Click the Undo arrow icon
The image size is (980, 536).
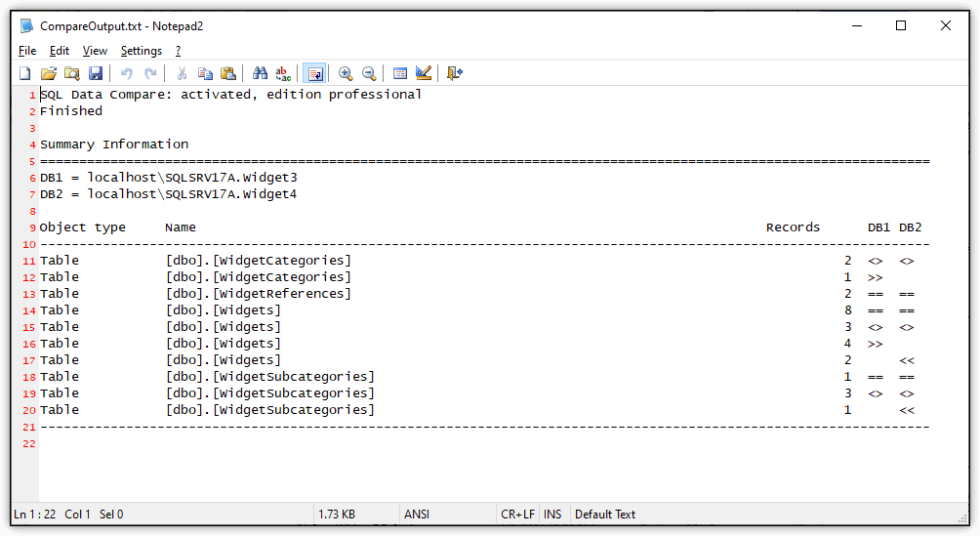(x=126, y=73)
